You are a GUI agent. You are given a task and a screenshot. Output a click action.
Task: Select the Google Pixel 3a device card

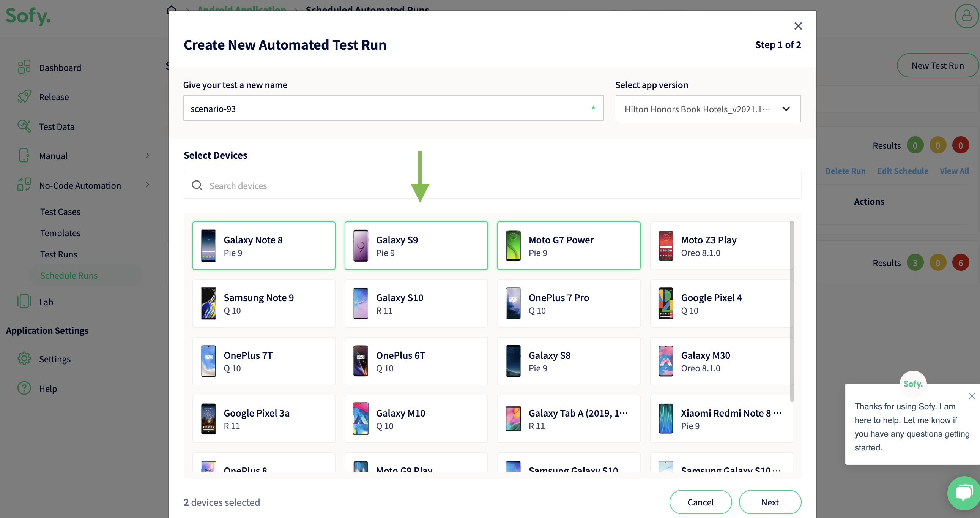264,419
